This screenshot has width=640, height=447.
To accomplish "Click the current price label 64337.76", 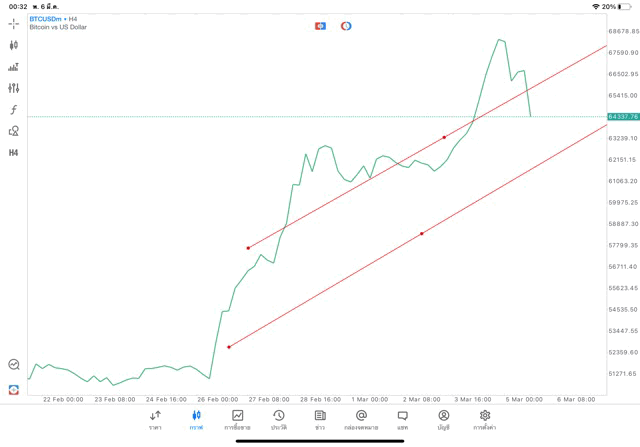I will point(623,117).
